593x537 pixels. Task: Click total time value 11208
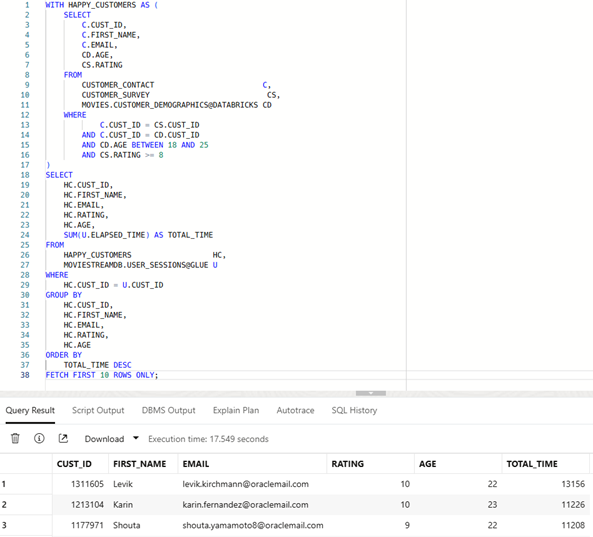573,525
